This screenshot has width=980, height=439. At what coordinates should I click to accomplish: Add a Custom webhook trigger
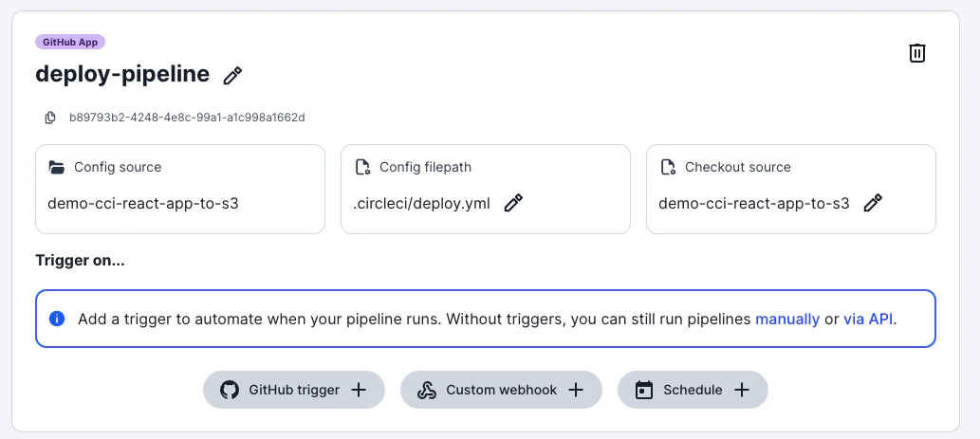coord(501,390)
